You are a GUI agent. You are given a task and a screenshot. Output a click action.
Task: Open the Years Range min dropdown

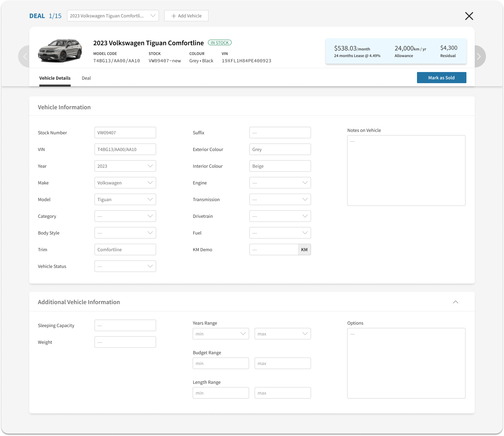[x=221, y=334]
